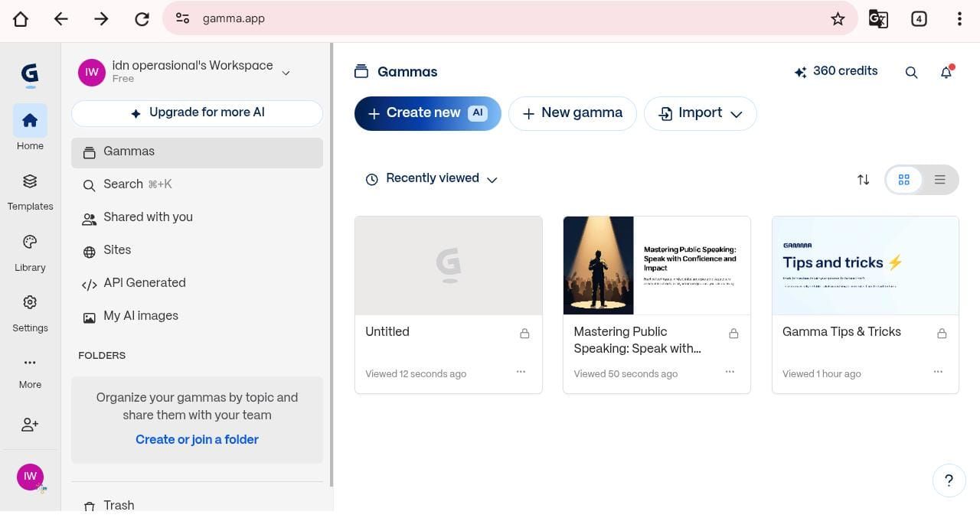Open the notifications bell icon
The height and width of the screenshot is (518, 980).
946,72
